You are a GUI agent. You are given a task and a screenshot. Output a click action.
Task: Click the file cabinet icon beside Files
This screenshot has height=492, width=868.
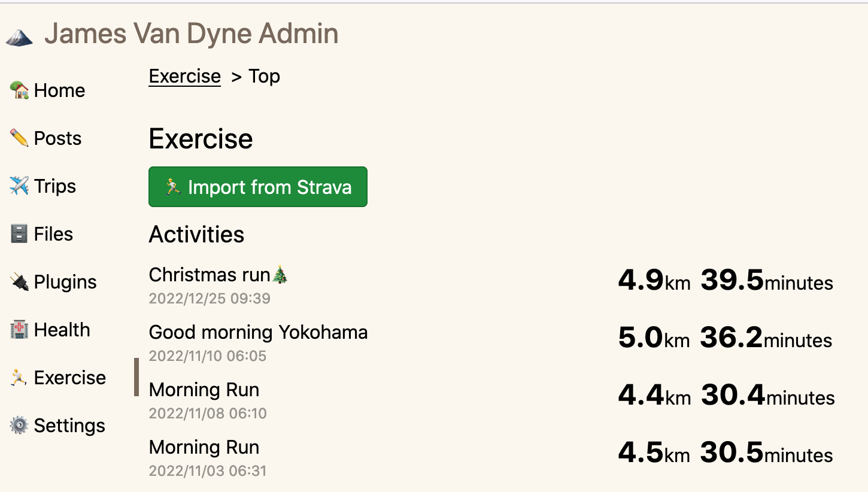[x=19, y=234]
